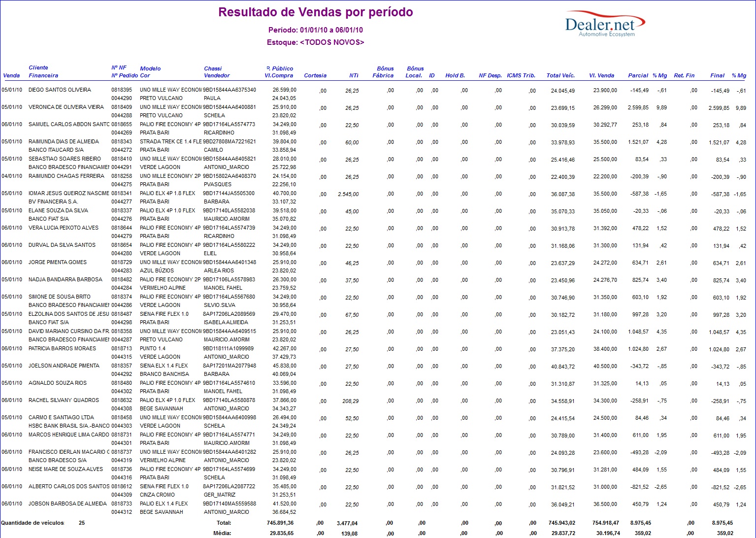Click the Cliente column header
This screenshot has height=538, width=756.
(x=38, y=68)
